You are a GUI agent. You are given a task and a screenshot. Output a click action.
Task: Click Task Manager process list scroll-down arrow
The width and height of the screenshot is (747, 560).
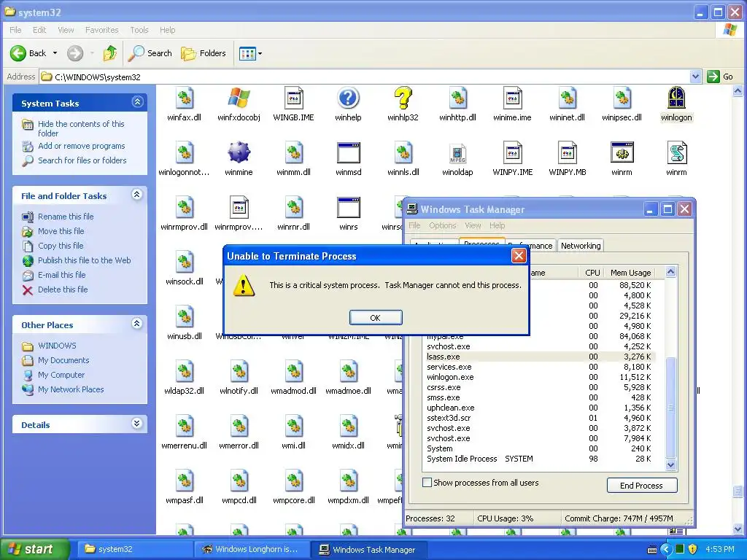click(x=671, y=464)
